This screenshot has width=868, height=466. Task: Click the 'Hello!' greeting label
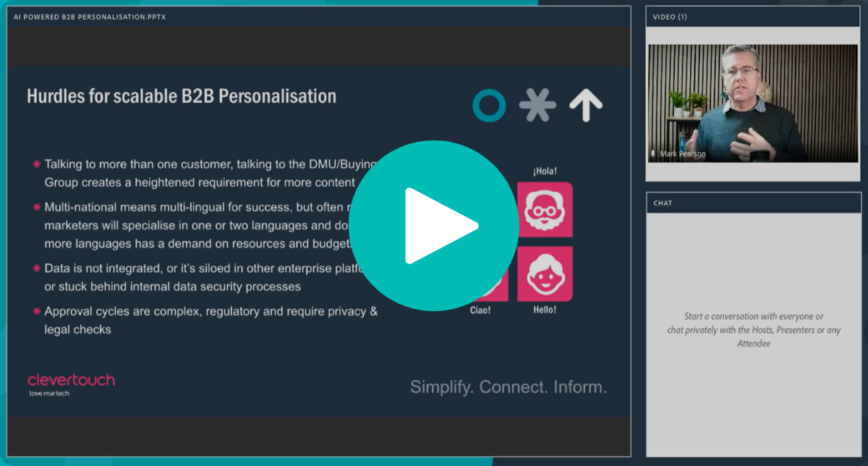[545, 310]
